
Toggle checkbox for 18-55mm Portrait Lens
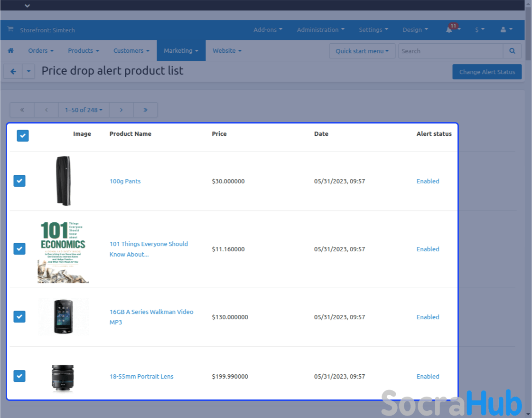[x=19, y=376]
